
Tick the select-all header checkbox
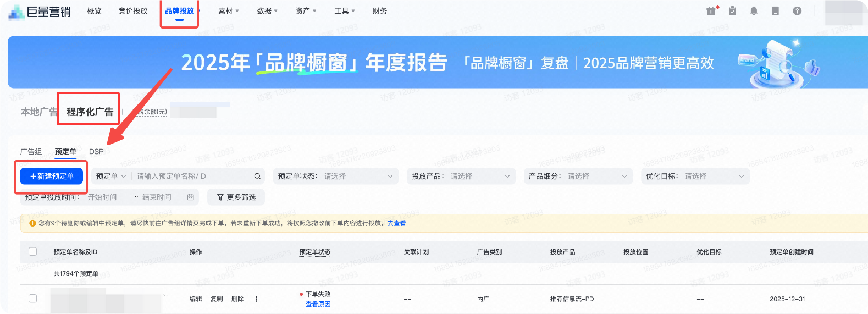click(x=32, y=251)
